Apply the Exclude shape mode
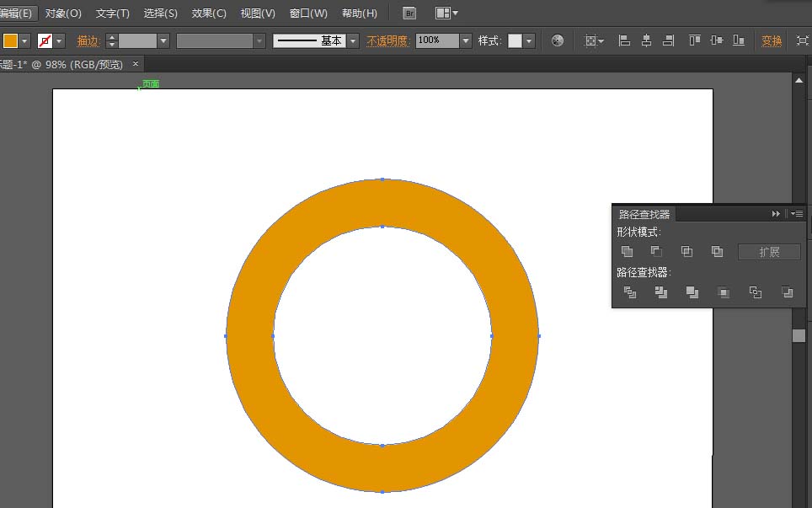 (x=718, y=252)
